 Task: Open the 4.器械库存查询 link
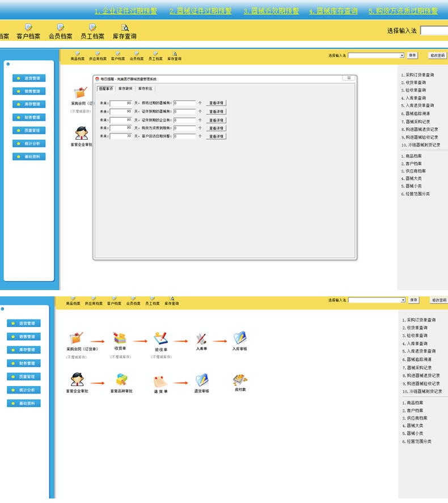click(x=333, y=11)
